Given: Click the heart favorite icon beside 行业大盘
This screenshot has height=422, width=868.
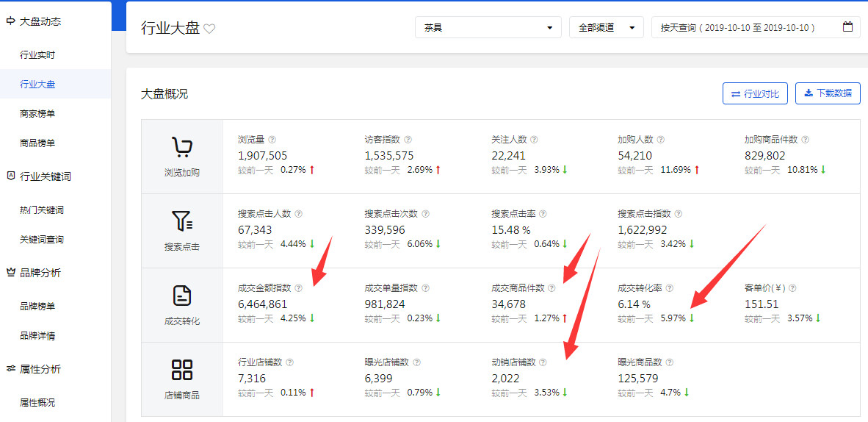Looking at the screenshot, I should 209,29.
